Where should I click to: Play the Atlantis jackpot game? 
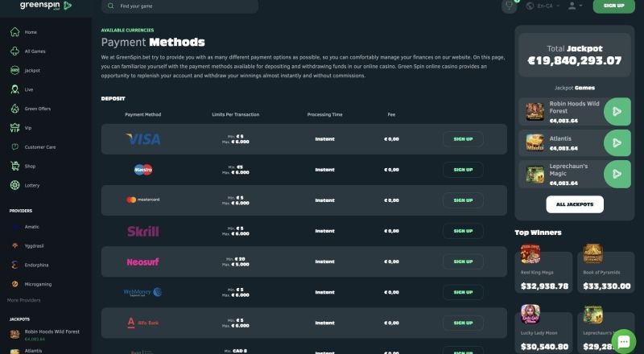point(617,143)
